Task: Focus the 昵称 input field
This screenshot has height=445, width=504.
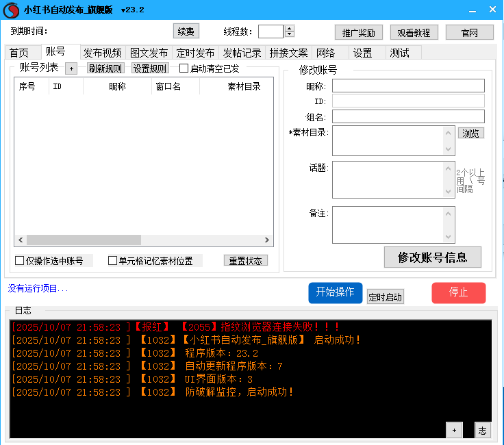Action: pos(408,86)
